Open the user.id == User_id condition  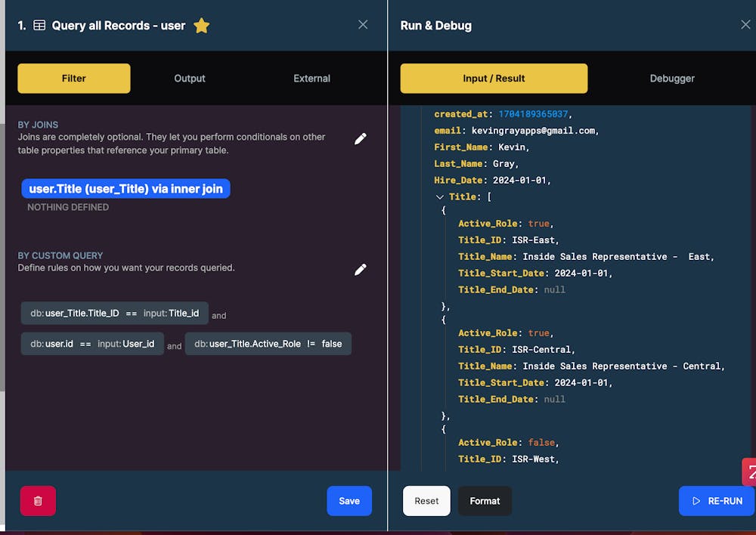click(x=92, y=344)
